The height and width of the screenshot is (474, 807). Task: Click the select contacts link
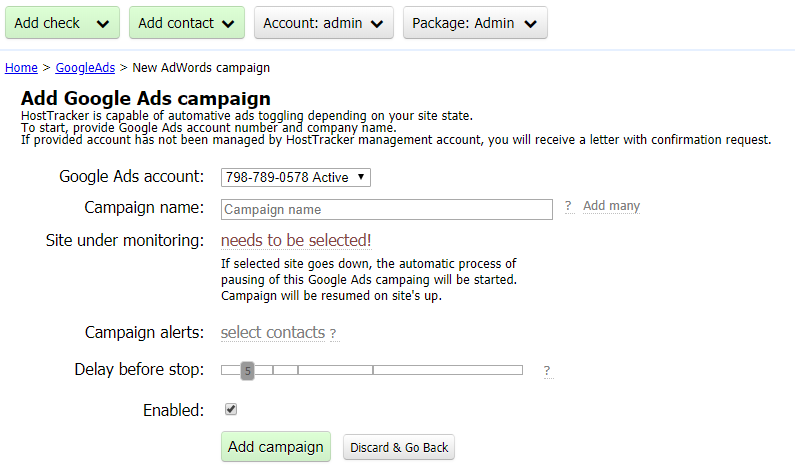[272, 332]
